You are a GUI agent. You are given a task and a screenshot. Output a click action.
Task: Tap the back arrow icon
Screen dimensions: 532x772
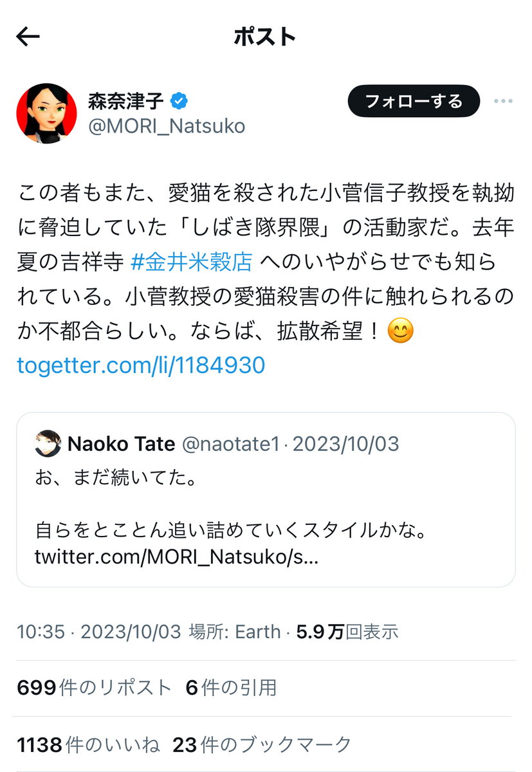(28, 37)
